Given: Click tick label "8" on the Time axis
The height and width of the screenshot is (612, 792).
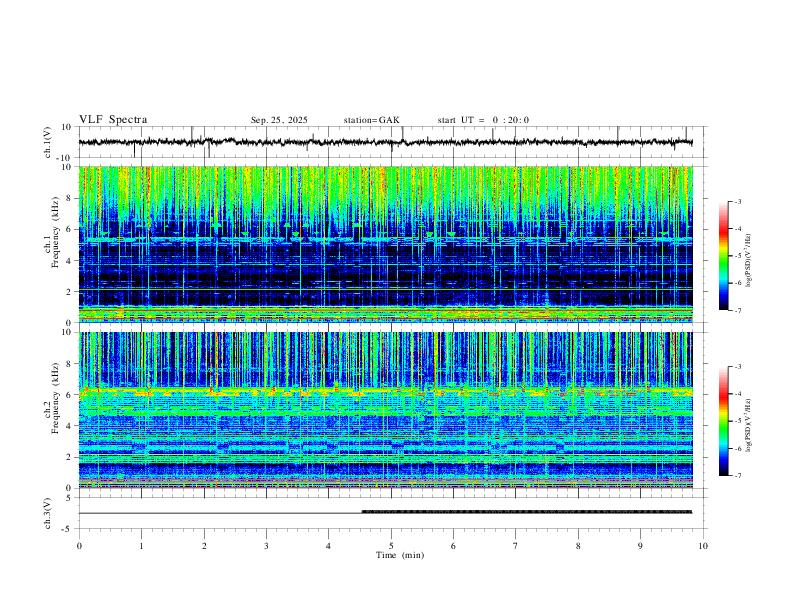Looking at the screenshot, I should (578, 546).
